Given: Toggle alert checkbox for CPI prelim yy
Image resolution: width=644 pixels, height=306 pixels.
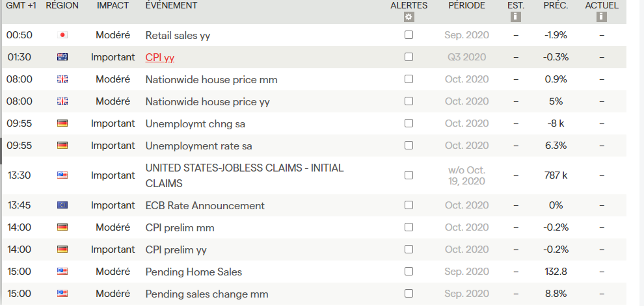Looking at the screenshot, I should [x=409, y=249].
